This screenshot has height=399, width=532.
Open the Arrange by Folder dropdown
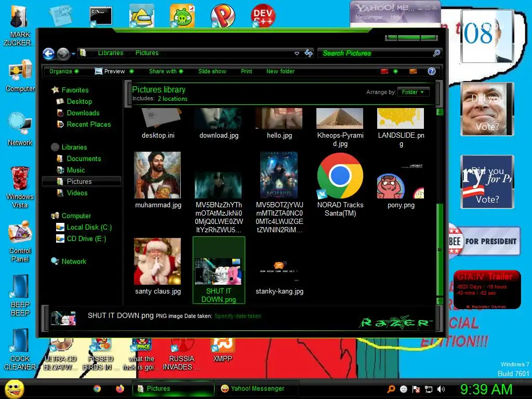pyautogui.click(x=413, y=92)
